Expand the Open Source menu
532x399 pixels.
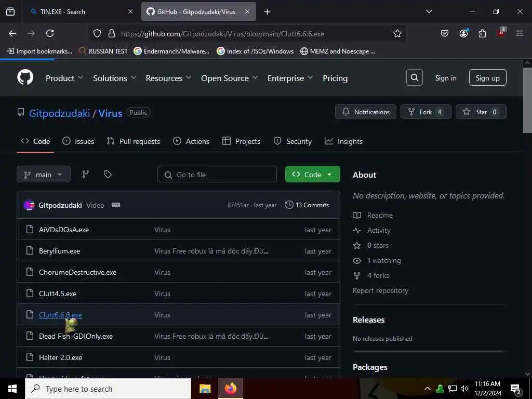(x=229, y=78)
